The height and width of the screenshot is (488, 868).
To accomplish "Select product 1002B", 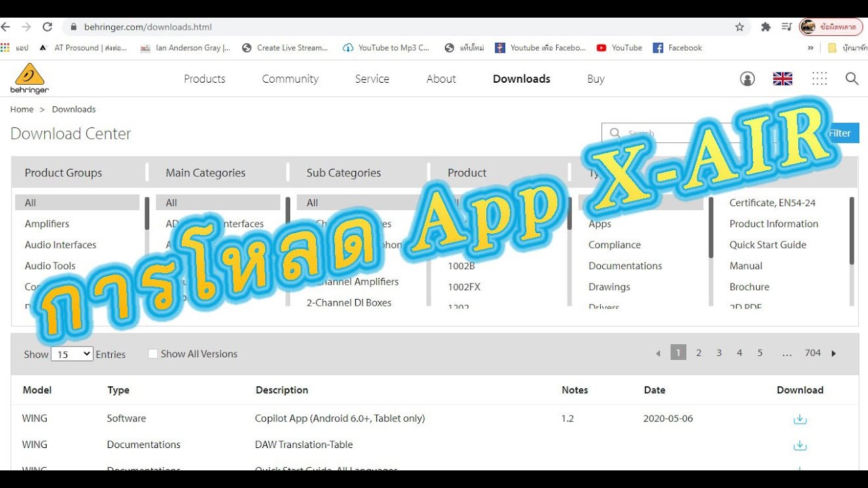I will tap(461, 266).
